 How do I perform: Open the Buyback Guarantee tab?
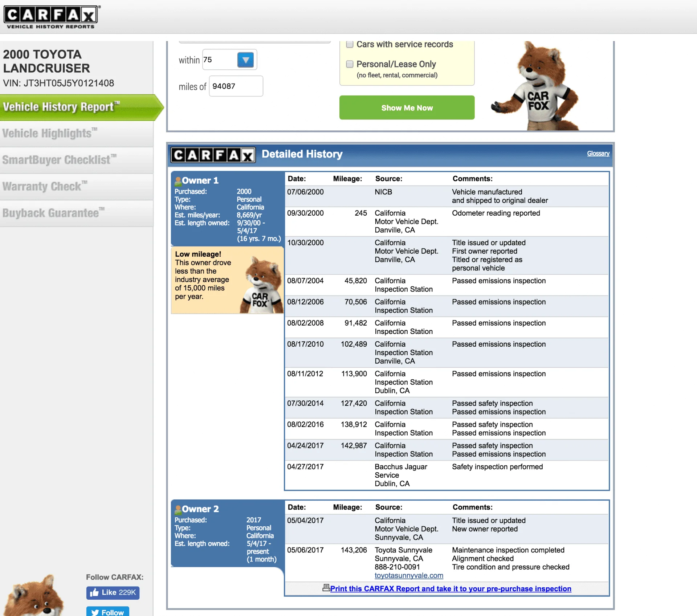[x=77, y=213]
